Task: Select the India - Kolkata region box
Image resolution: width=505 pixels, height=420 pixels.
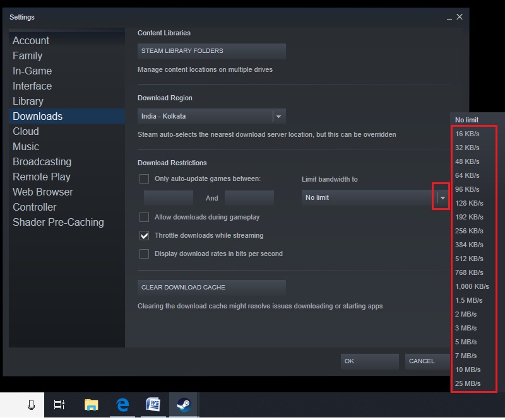Action: (x=211, y=117)
